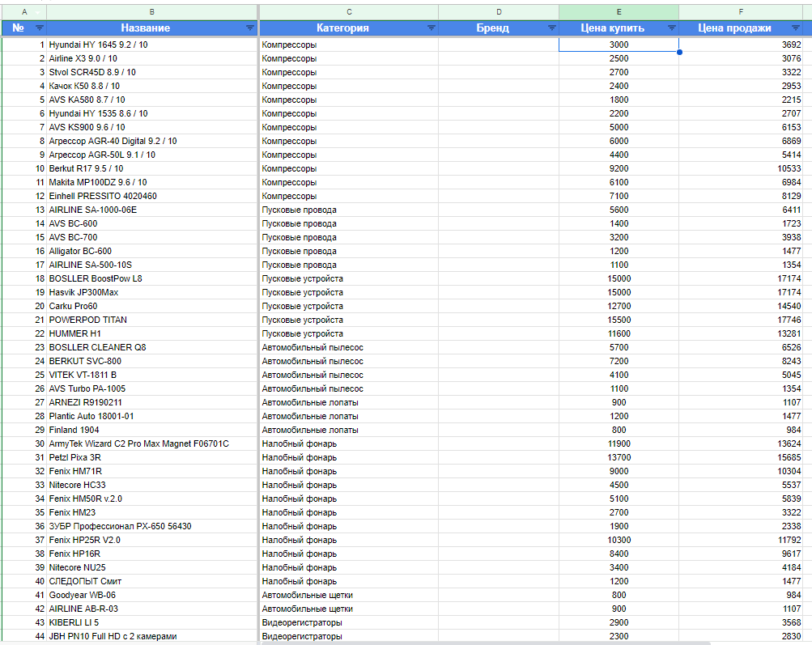
Task: Select sale price cell 10533
Action: point(741,168)
